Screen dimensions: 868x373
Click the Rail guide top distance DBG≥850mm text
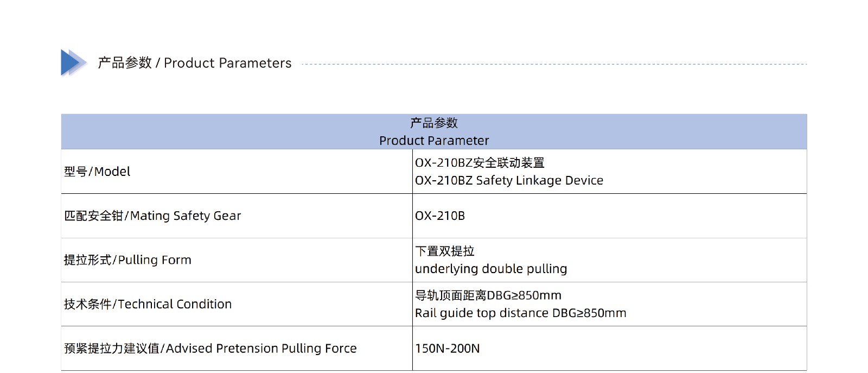point(521,313)
